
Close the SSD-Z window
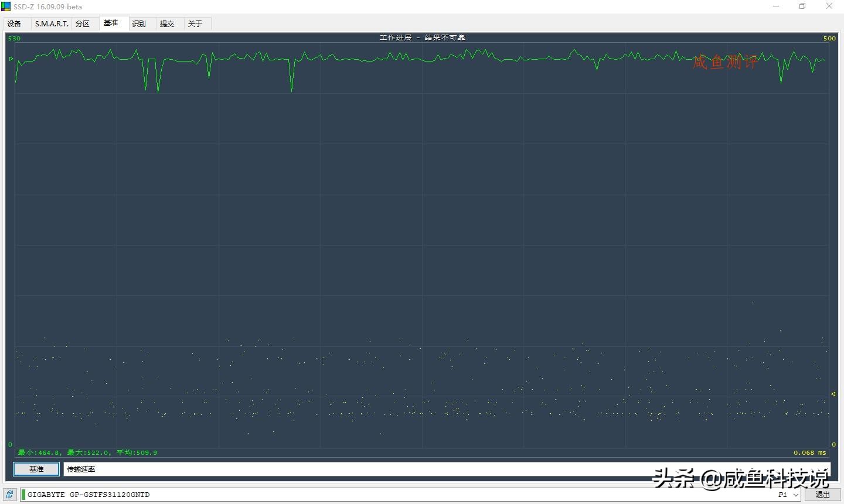point(829,6)
